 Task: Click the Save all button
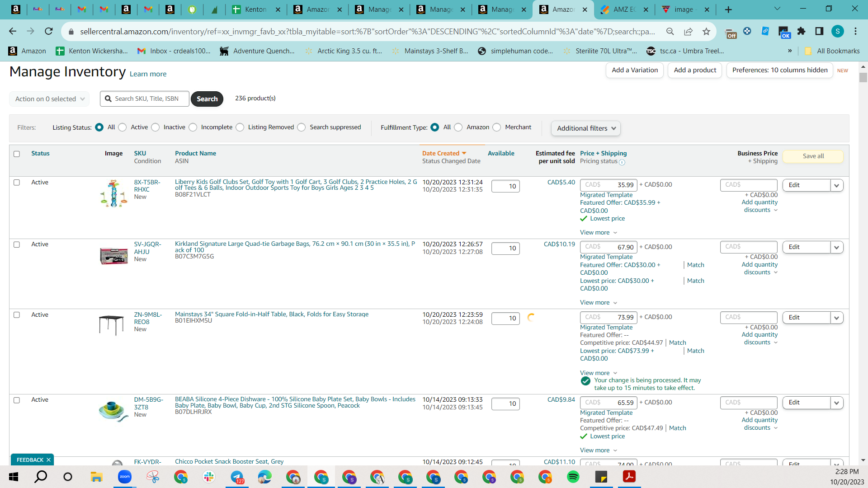tap(813, 156)
